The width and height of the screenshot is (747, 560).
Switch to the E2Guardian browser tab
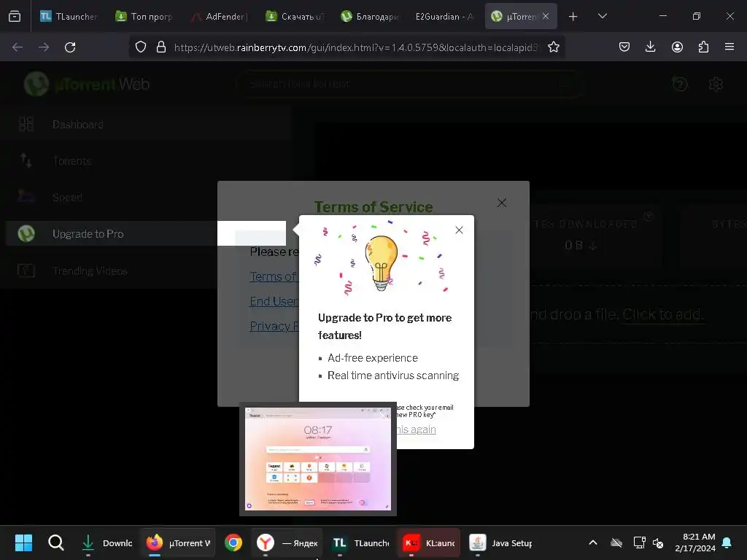tap(444, 16)
